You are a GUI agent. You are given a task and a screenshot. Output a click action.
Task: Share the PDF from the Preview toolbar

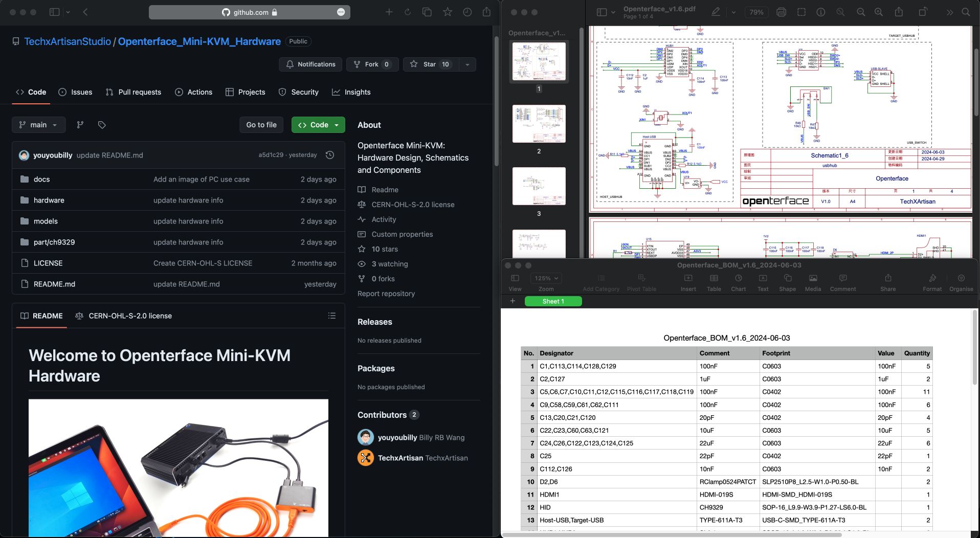pos(899,12)
